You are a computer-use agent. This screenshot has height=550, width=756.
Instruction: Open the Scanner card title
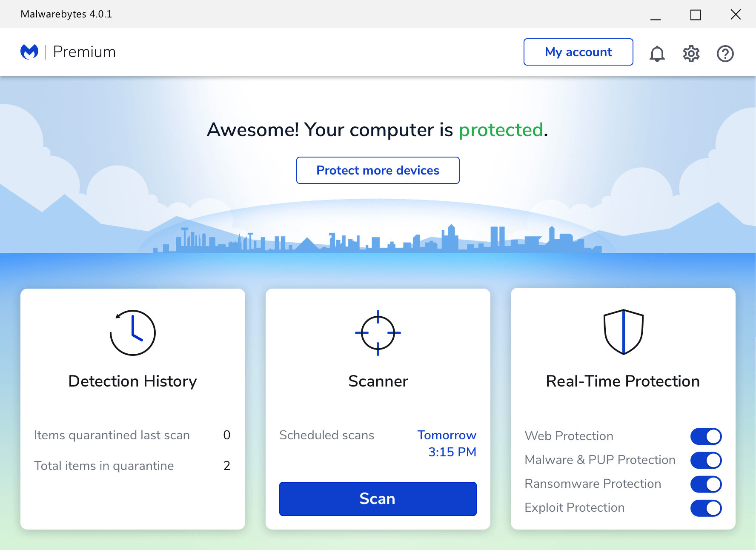click(378, 381)
